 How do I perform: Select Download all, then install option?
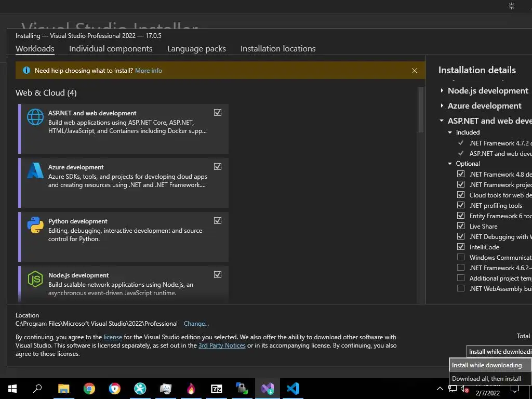[x=490, y=379]
